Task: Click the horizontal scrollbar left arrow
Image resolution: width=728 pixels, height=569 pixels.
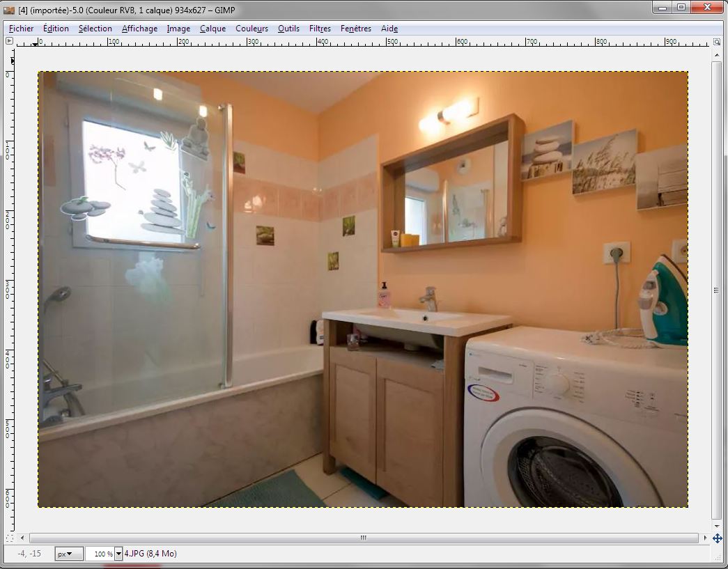Action: [22, 538]
